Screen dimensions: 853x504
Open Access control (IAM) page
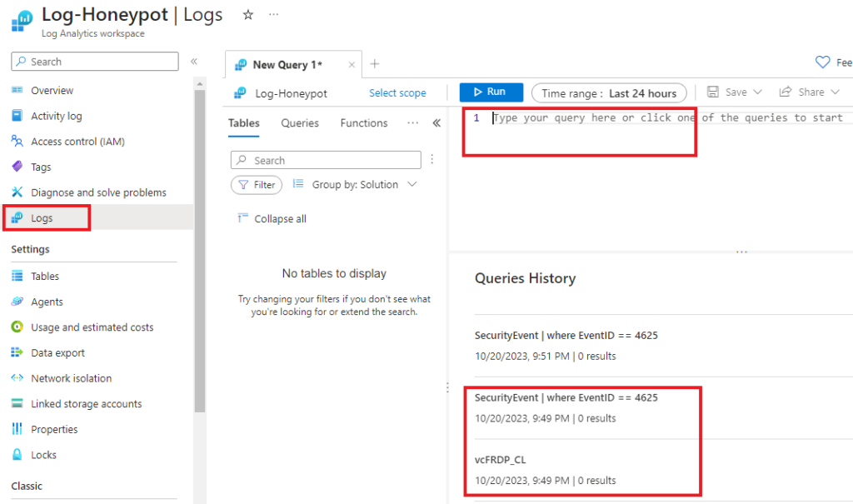[x=77, y=142]
